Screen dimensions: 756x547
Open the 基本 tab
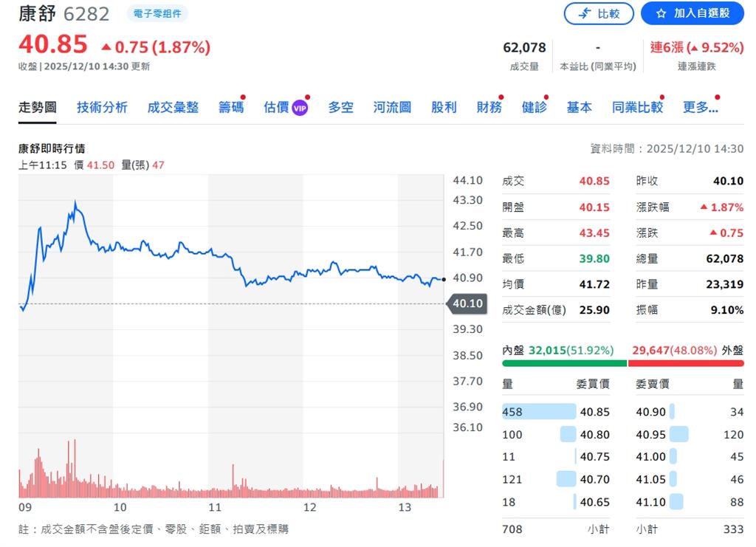click(580, 107)
